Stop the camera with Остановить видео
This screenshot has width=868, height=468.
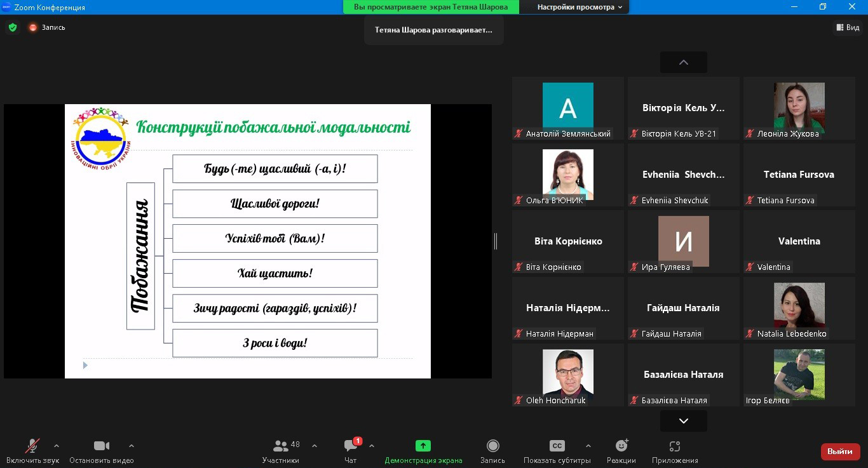tap(102, 451)
